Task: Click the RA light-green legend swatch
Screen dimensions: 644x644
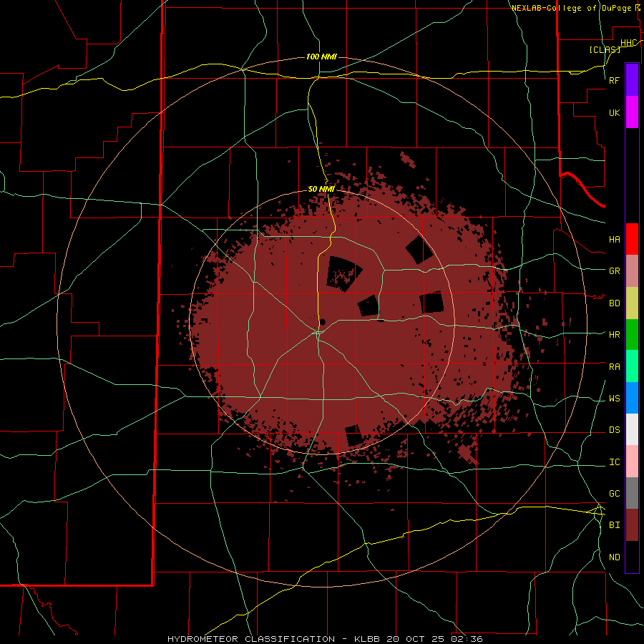Action: (x=632, y=366)
